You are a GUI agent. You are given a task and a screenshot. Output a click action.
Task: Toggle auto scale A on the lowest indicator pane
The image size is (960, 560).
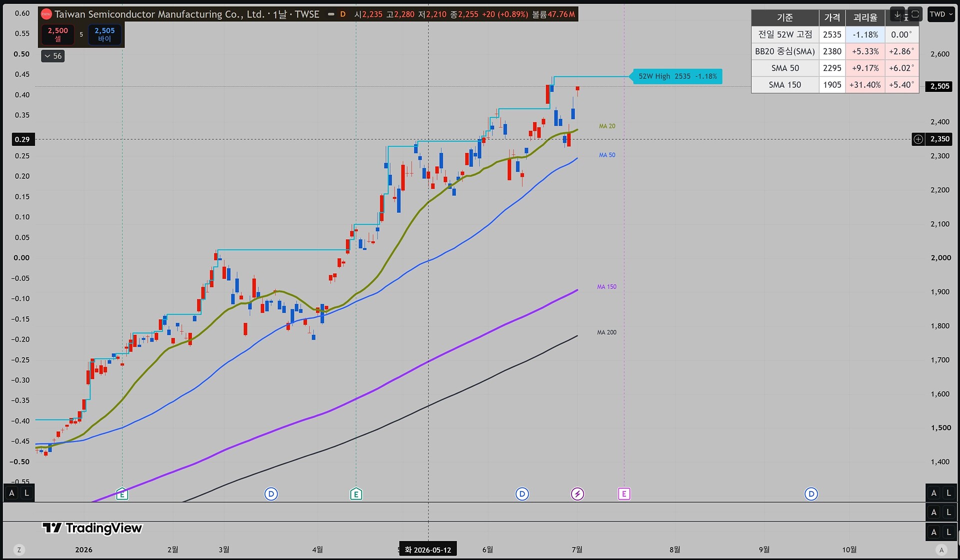click(x=933, y=532)
